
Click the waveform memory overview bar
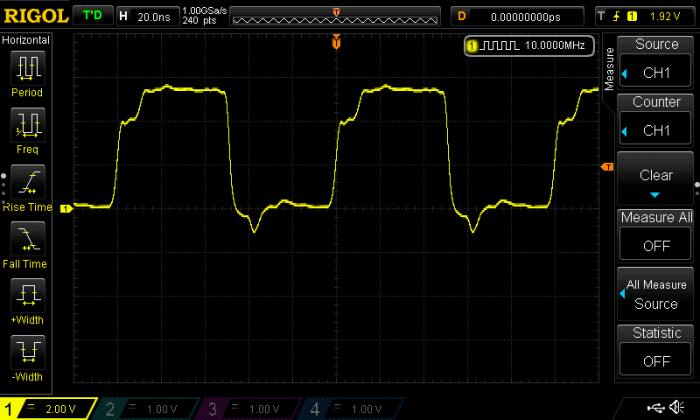click(335, 17)
